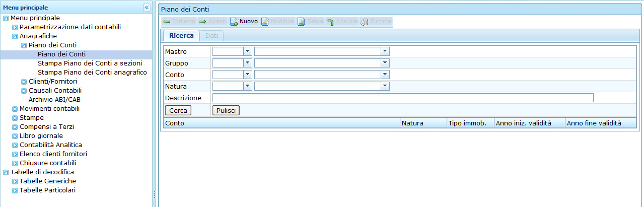The image size is (644, 207).
Task: Click the Indietro back arrow icon
Action: 167,22
